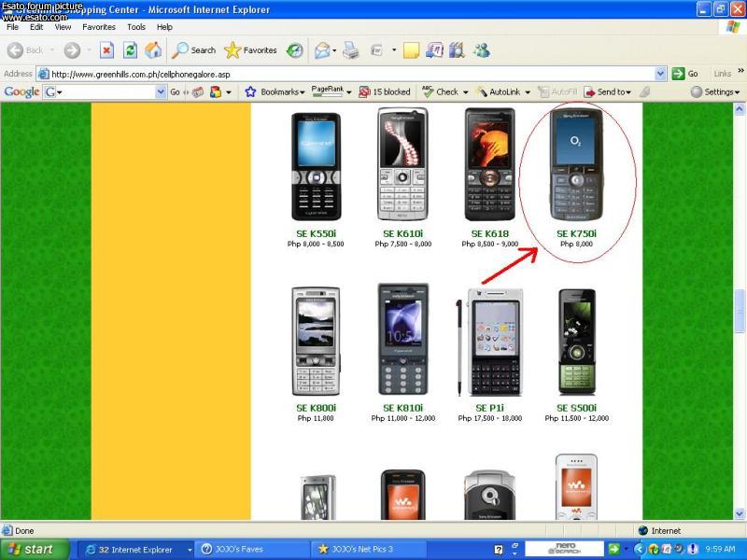Expand the Mail button dropdown arrow

pyautogui.click(x=334, y=50)
